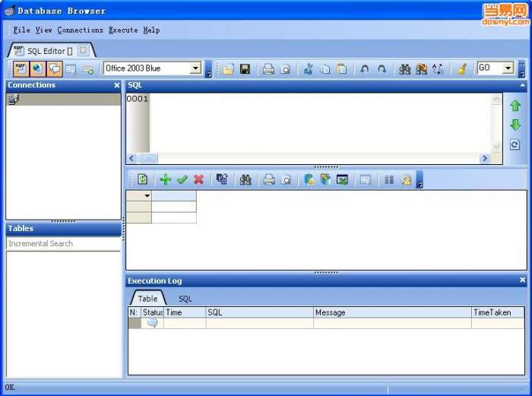Expand toolbar options next to the theme dropdown
The image size is (532, 396).
[209, 69]
